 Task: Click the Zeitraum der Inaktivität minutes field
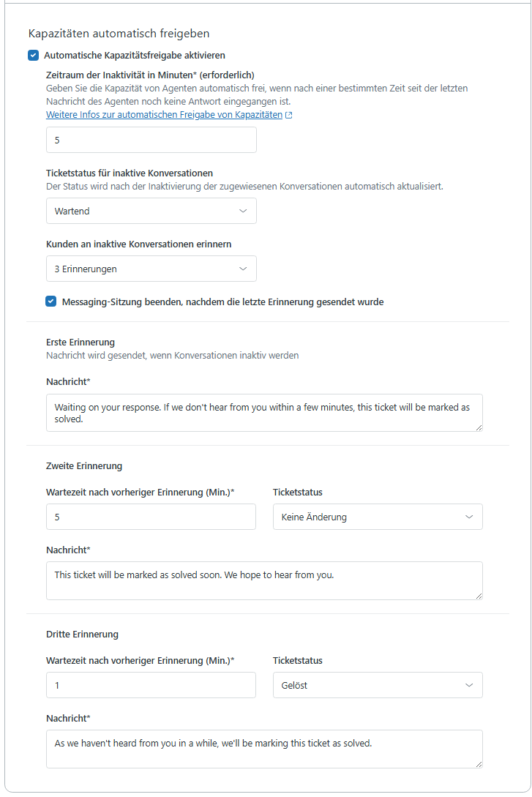pos(151,140)
